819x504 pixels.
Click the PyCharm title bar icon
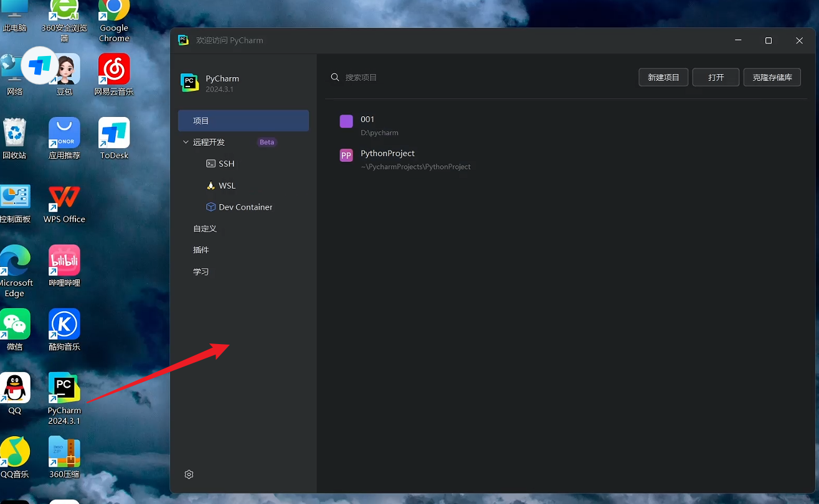183,40
